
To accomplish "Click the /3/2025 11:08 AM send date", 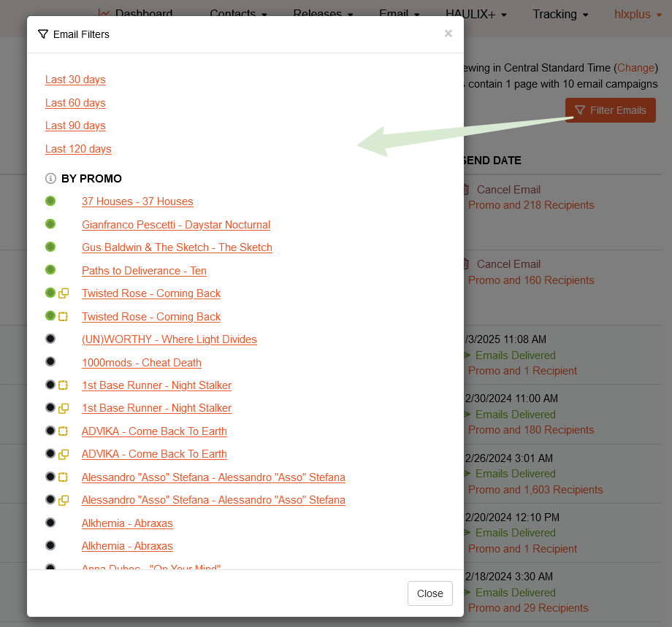I will [505, 339].
